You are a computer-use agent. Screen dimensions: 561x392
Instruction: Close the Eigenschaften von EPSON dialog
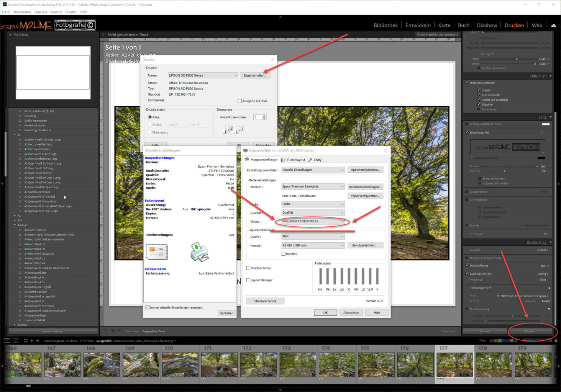click(x=385, y=150)
